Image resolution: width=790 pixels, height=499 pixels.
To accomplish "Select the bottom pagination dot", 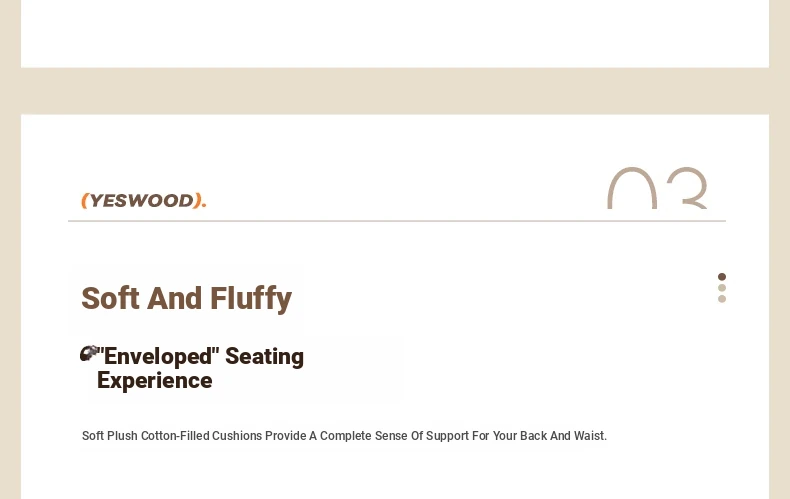I will (721, 299).
